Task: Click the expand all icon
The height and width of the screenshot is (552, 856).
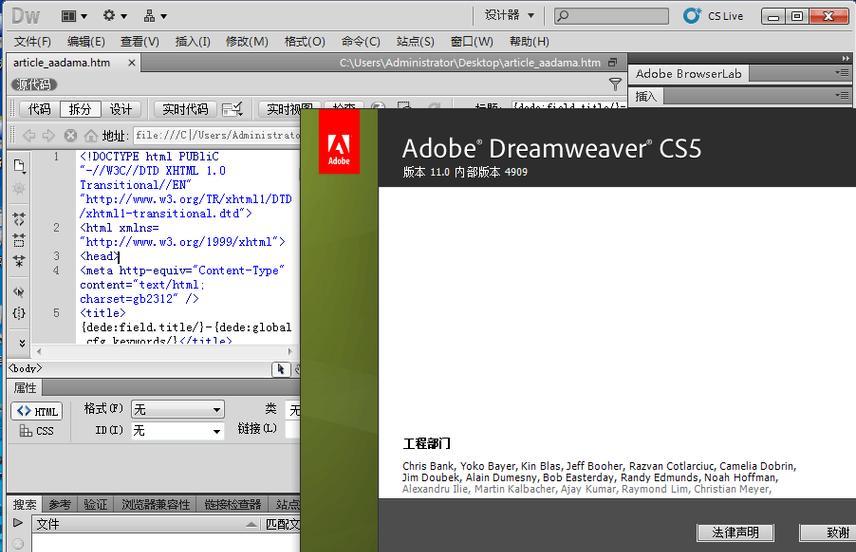Action: point(19,262)
